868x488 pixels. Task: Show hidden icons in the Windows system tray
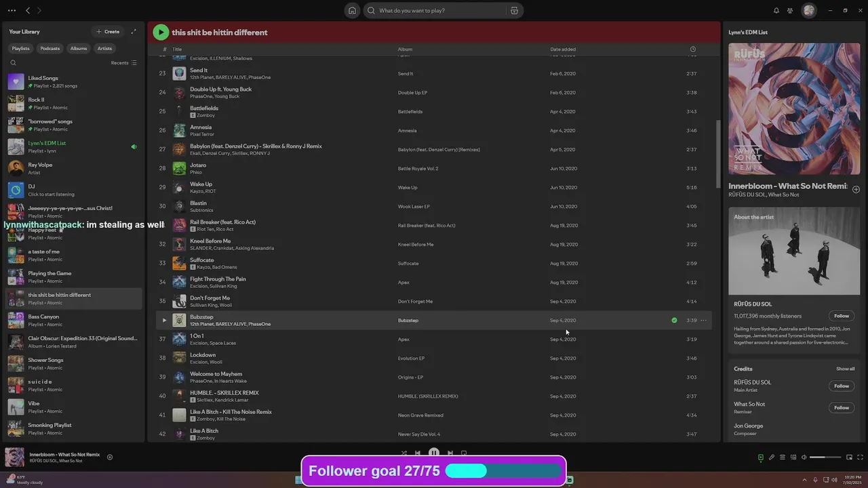tap(804, 480)
